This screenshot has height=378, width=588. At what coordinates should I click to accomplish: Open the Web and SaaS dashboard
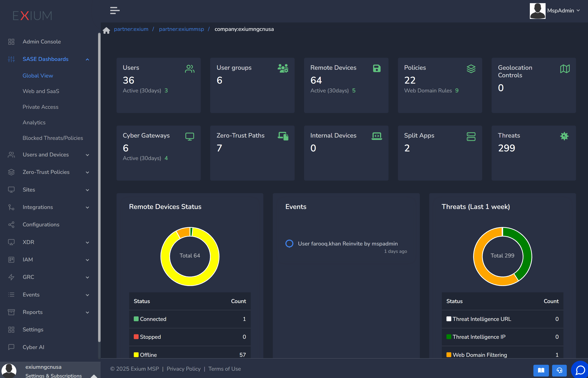(x=41, y=91)
